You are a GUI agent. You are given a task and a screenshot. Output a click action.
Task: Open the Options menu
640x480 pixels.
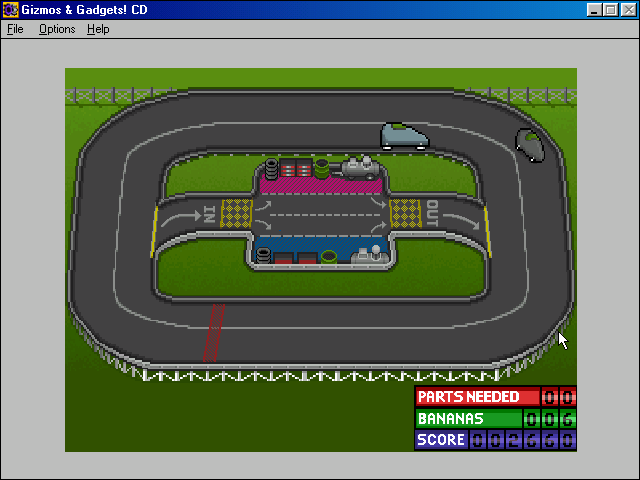pyautogui.click(x=57, y=29)
